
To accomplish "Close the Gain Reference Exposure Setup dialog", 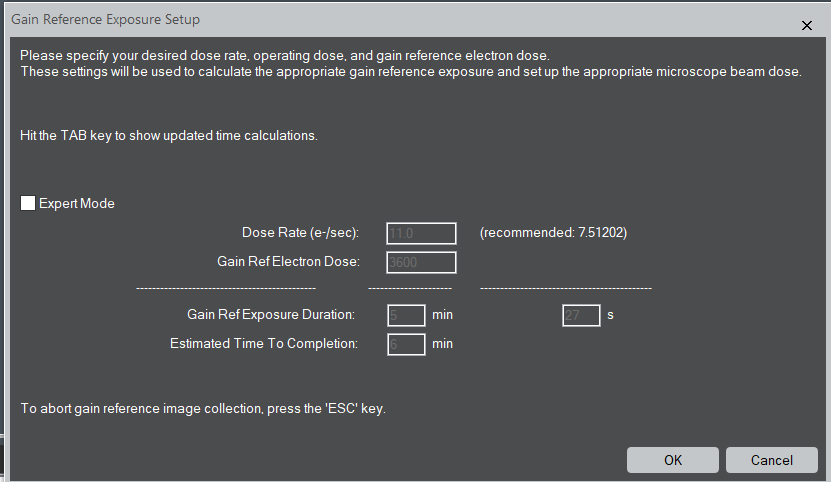I will click(807, 25).
